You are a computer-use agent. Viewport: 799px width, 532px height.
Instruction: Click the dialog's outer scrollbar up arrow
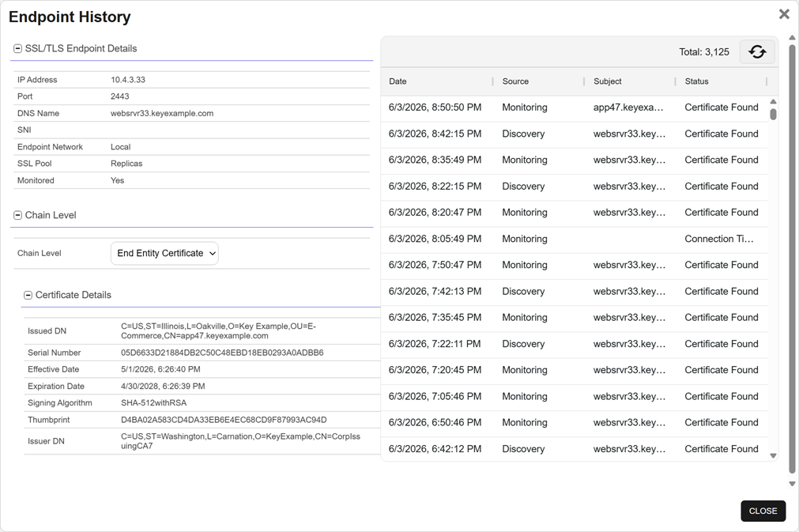tap(792, 38)
